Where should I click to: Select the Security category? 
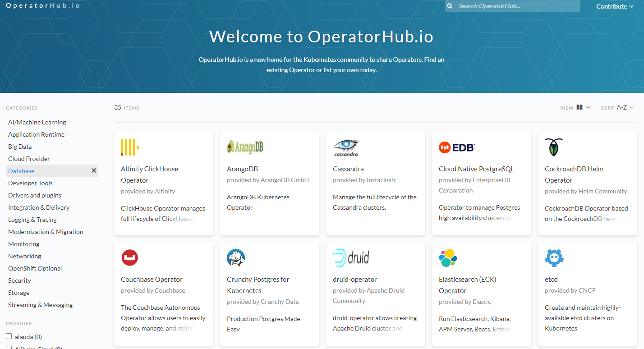coord(19,280)
